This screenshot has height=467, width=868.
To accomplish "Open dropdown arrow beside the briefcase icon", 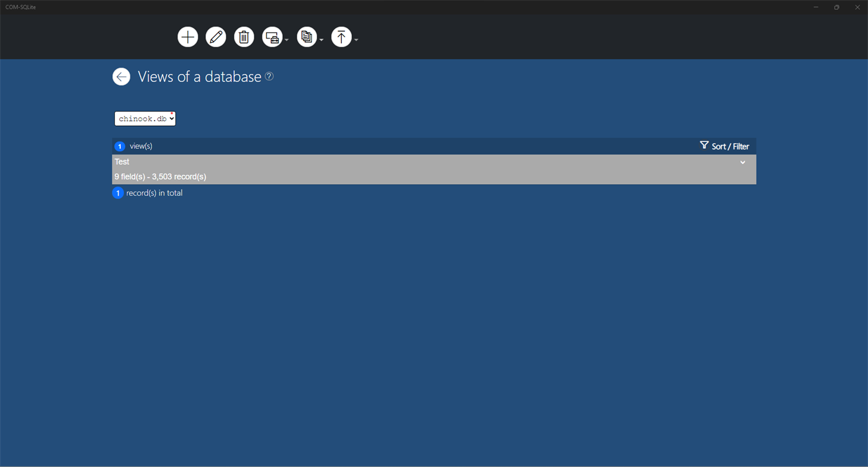I will pyautogui.click(x=287, y=40).
